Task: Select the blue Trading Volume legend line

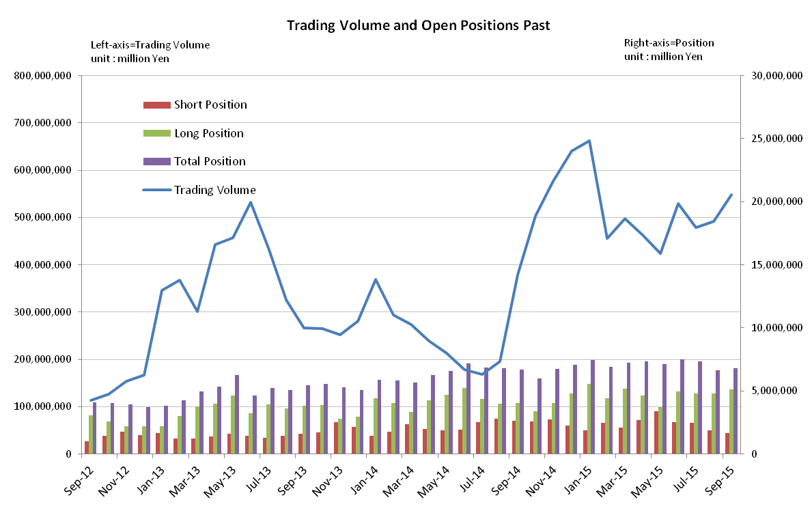Action: 156,190
